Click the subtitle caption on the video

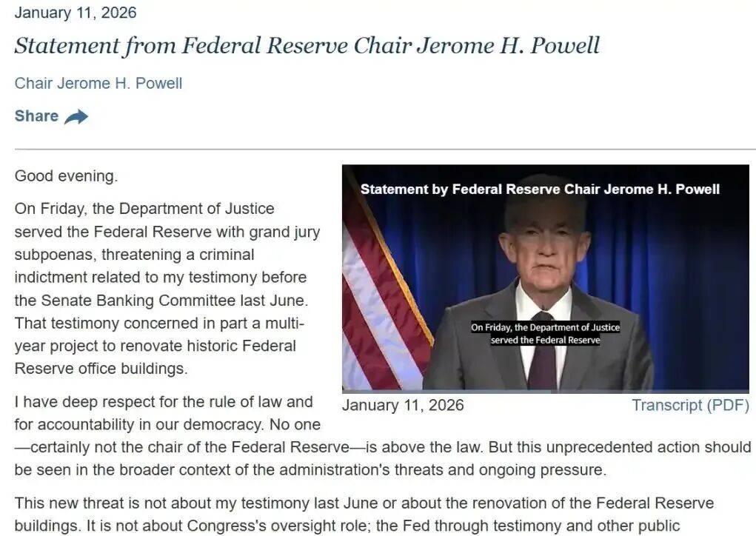tap(545, 334)
